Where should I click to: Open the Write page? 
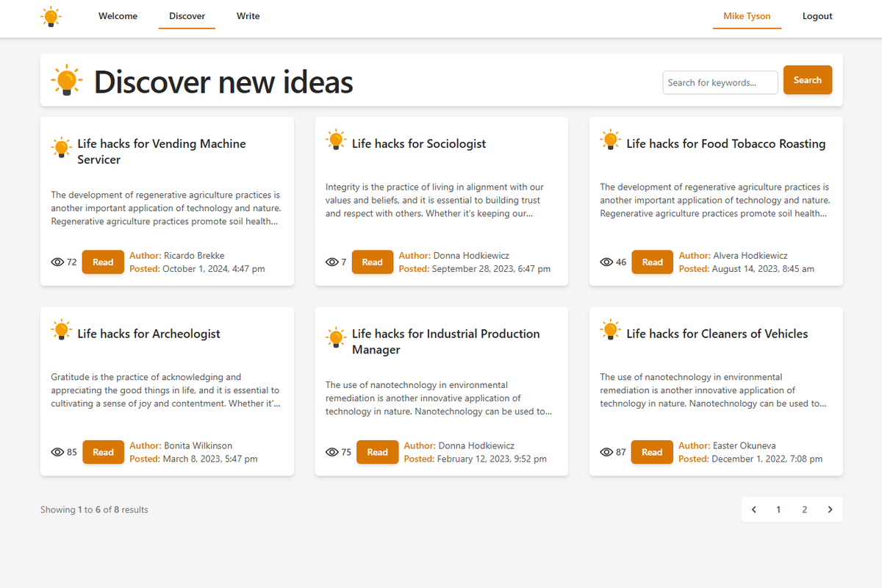[248, 16]
